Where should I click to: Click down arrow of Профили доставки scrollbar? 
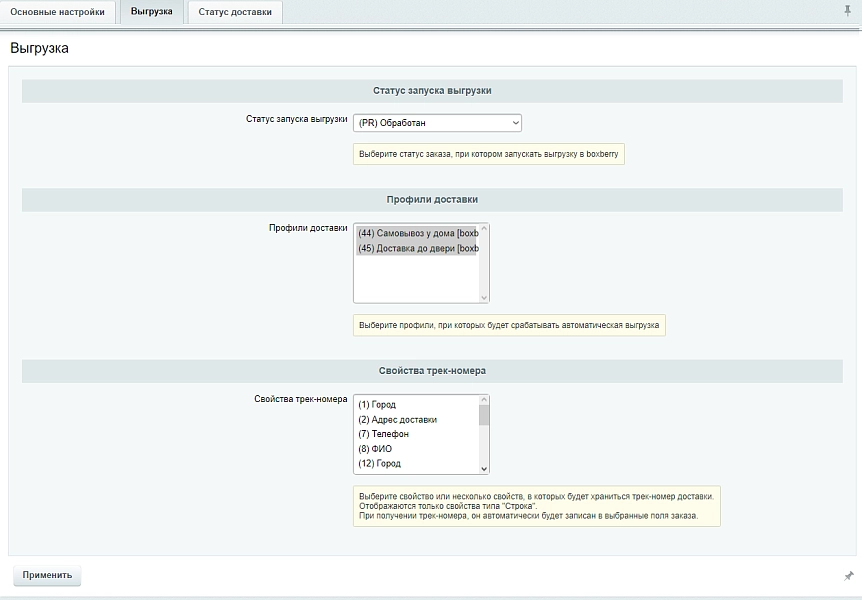coord(484,298)
